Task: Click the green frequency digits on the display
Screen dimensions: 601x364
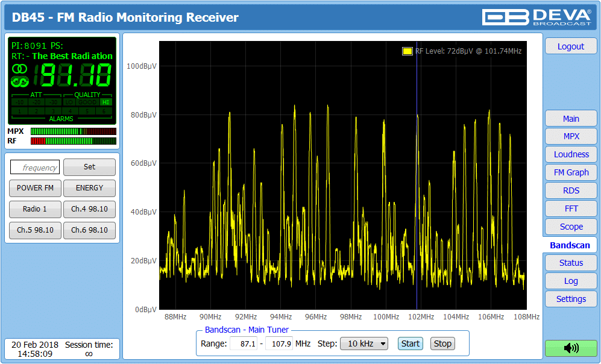Action: pos(74,76)
